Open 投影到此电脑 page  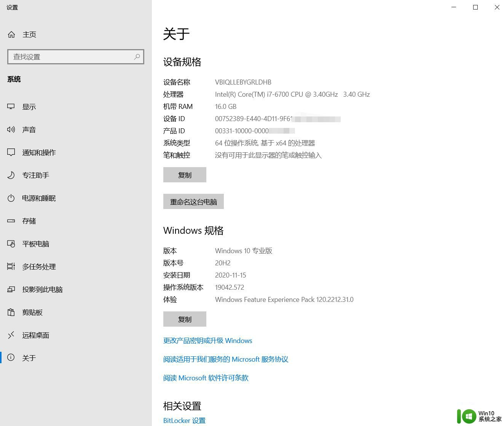(x=76, y=289)
